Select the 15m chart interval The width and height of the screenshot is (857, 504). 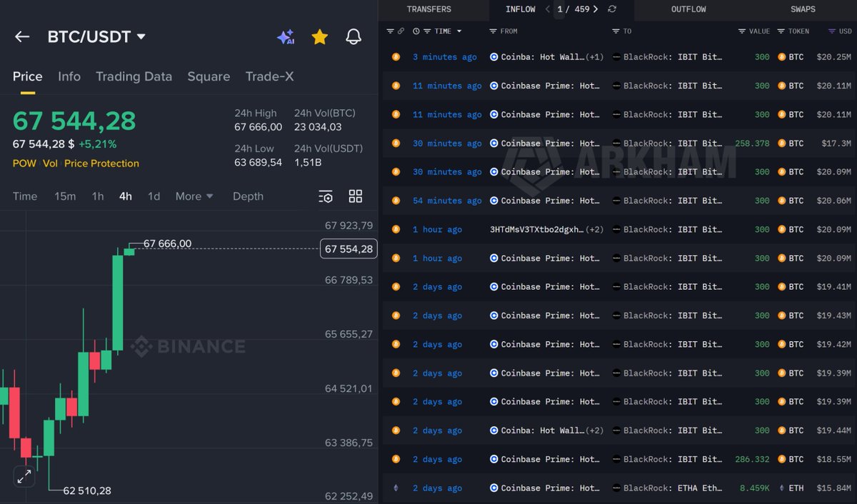coord(65,196)
